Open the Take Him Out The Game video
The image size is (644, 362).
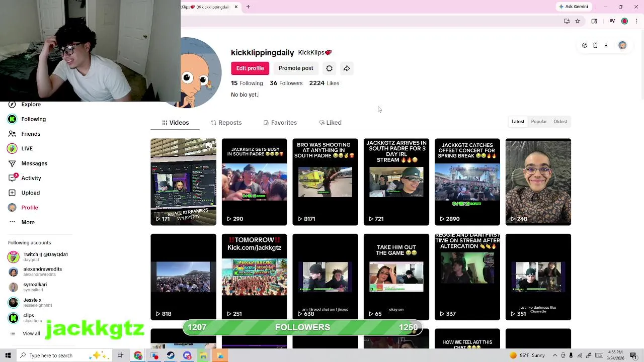[x=396, y=277]
